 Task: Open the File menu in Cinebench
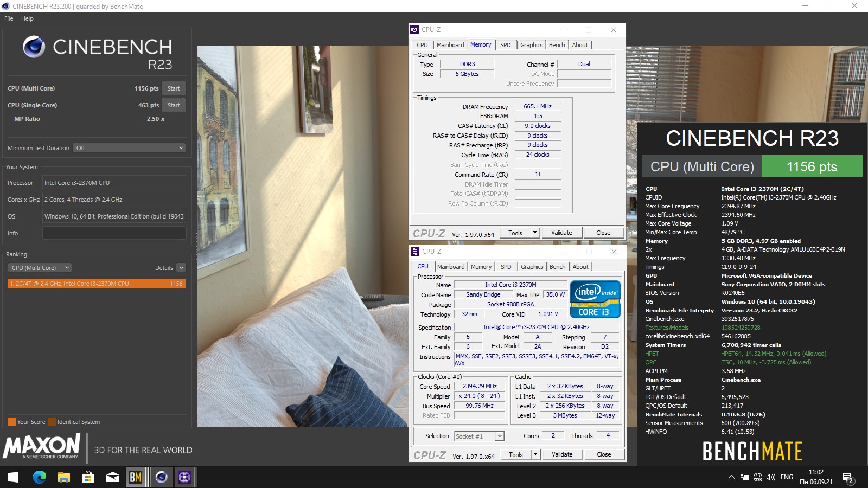tap(9, 18)
